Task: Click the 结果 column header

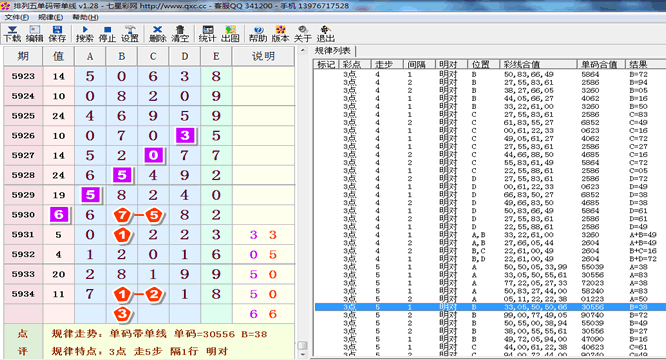Action: pos(646,65)
